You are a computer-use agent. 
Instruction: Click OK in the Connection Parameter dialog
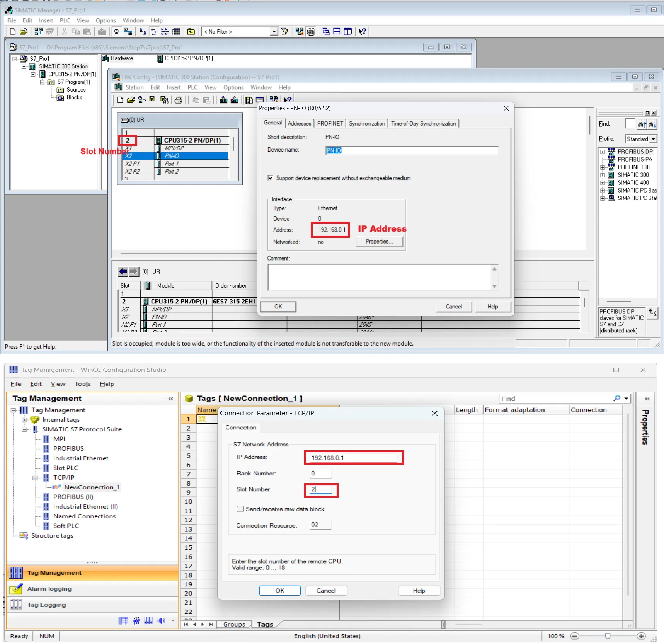[280, 591]
